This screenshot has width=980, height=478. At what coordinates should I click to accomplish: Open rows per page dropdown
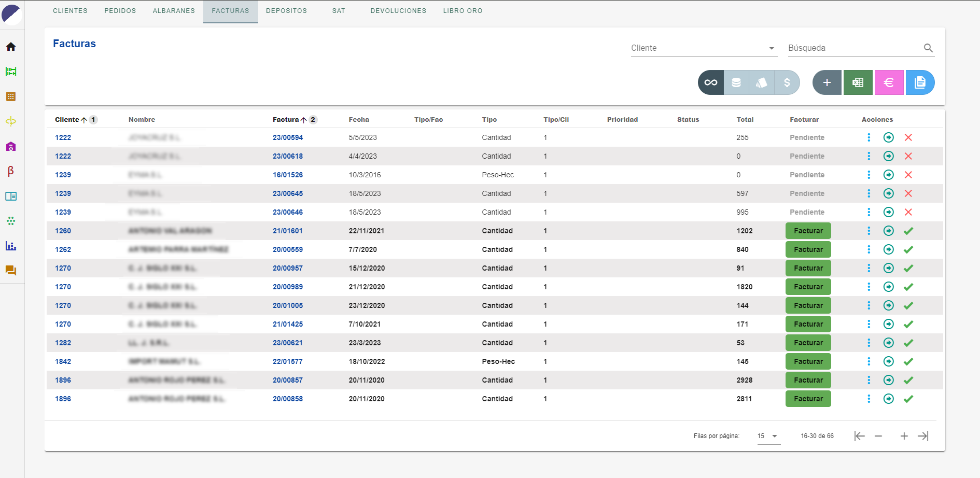tap(768, 436)
